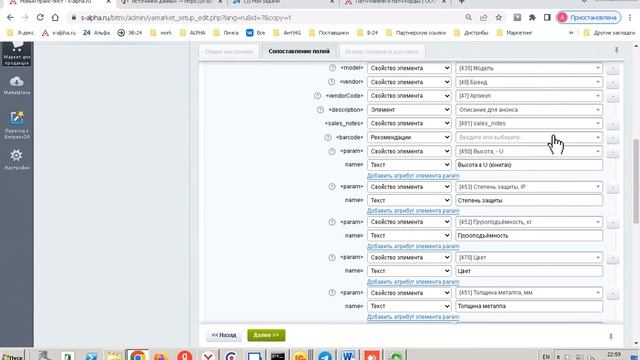Open source type dropdown for <model>

[x=409, y=68]
